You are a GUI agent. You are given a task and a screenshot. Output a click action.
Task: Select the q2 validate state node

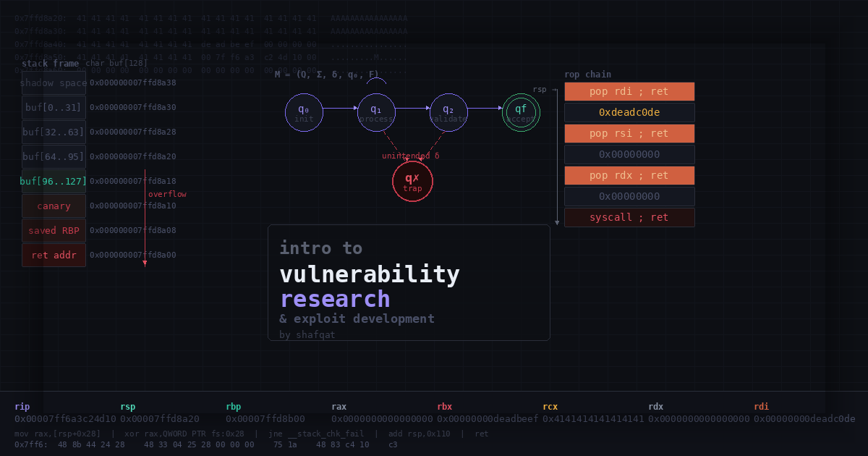click(448, 112)
